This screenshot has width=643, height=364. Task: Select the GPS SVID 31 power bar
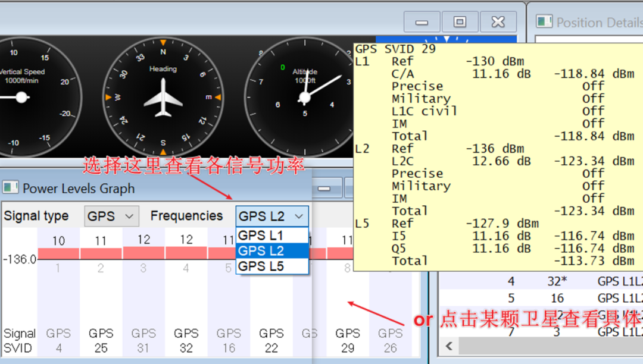(143, 253)
